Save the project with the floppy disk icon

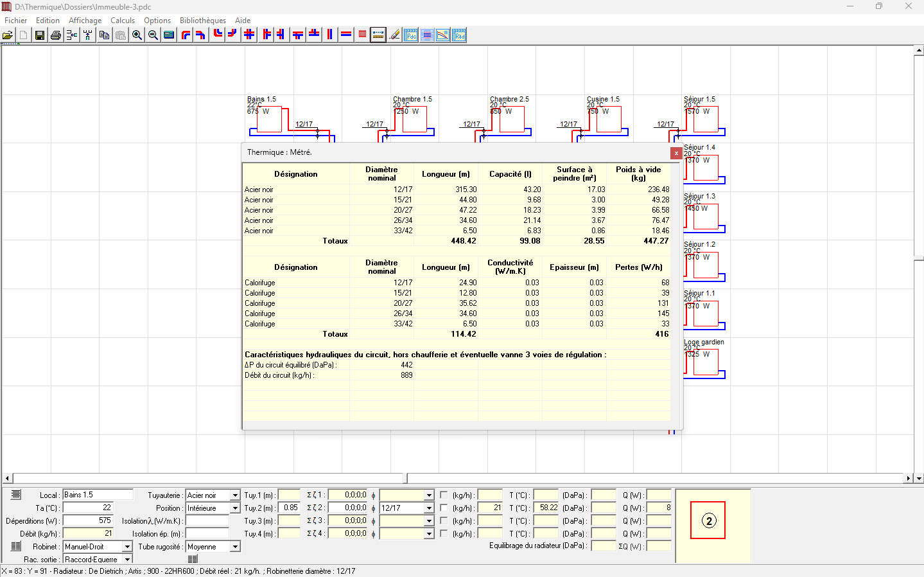pos(40,35)
